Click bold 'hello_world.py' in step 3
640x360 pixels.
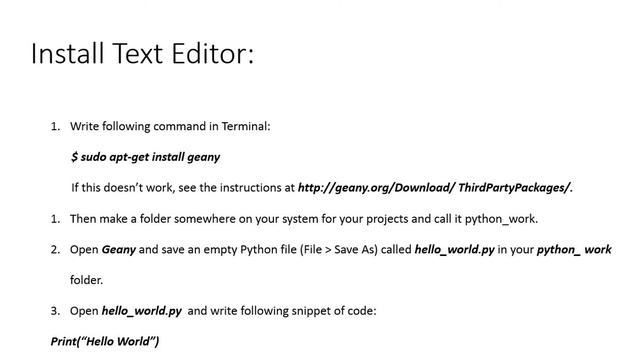(141, 311)
